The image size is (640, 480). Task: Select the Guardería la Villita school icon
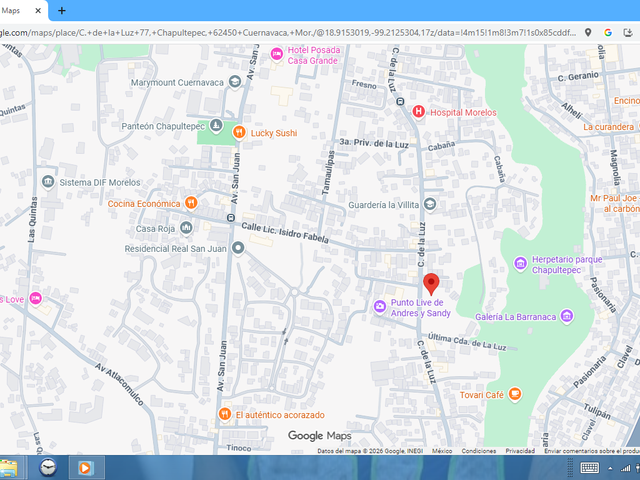click(429, 204)
